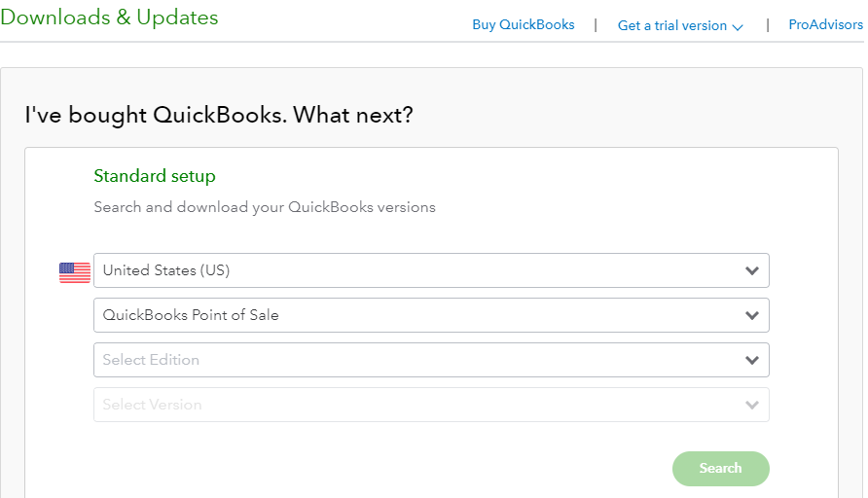Click the green Search button
868x498 pixels.
point(721,469)
